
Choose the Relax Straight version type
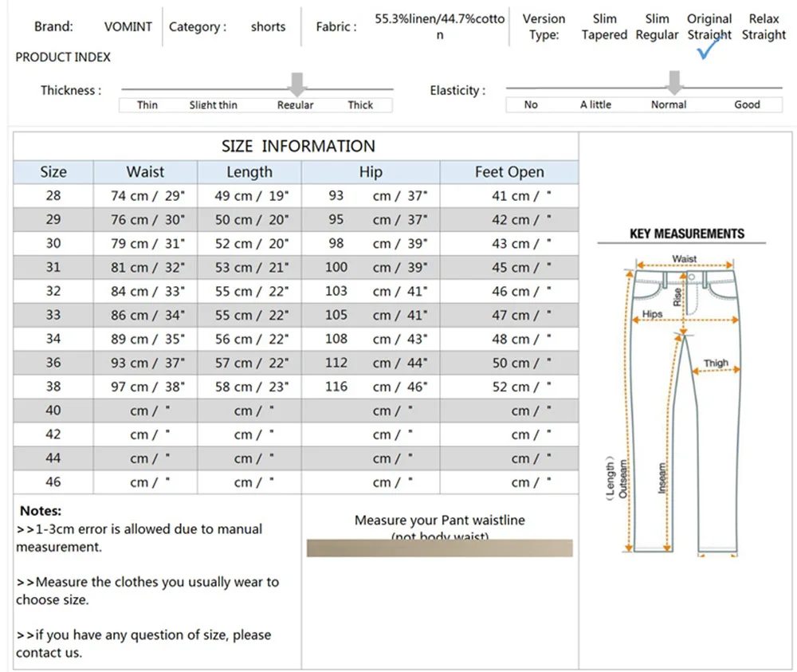pyautogui.click(x=764, y=27)
